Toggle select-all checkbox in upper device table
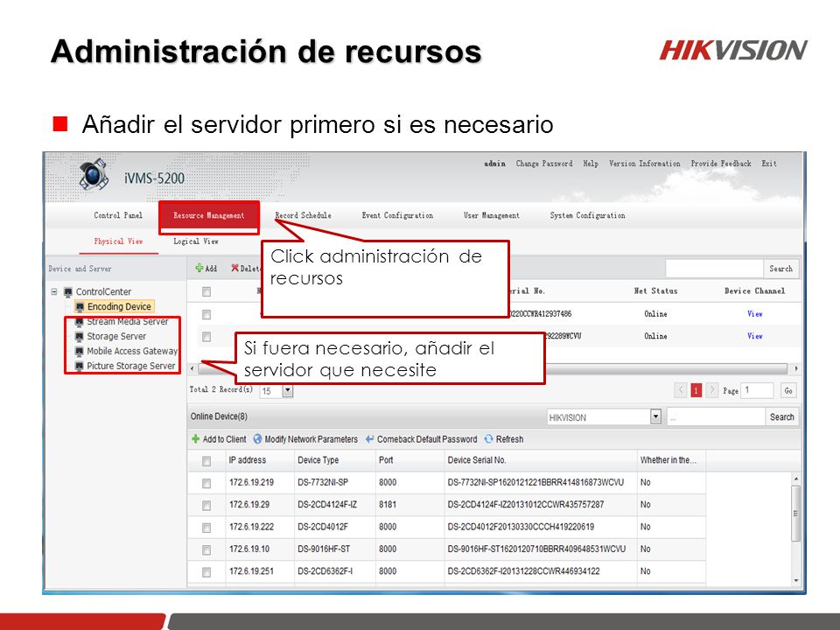 click(206, 292)
